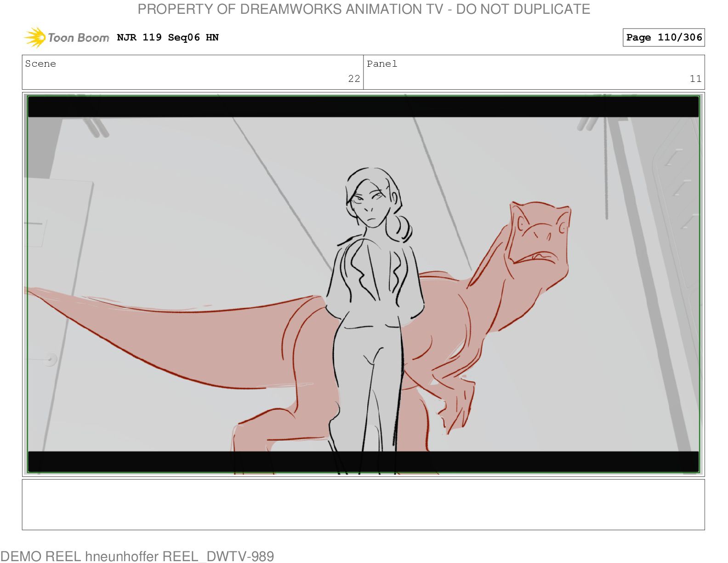
Task: Click the 'Scene' label
Action: [x=40, y=64]
